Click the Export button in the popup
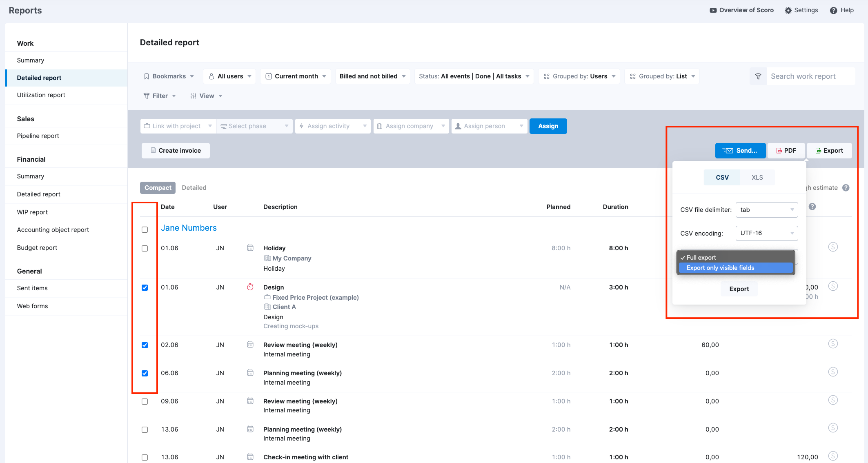The width and height of the screenshot is (868, 463). tap(739, 289)
